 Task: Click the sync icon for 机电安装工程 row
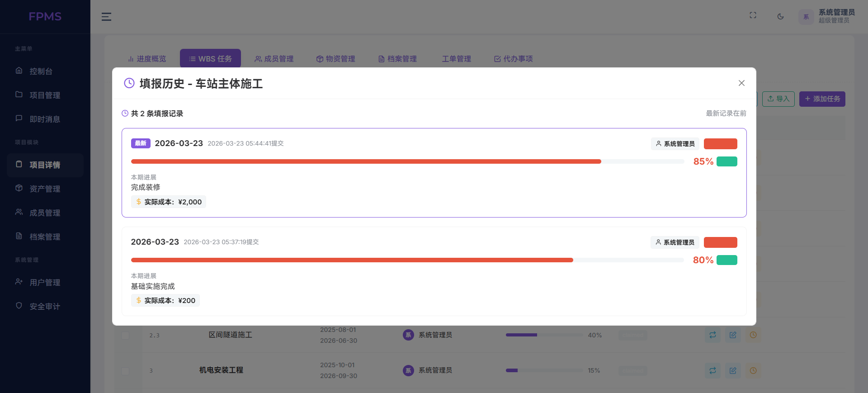pyautogui.click(x=712, y=370)
